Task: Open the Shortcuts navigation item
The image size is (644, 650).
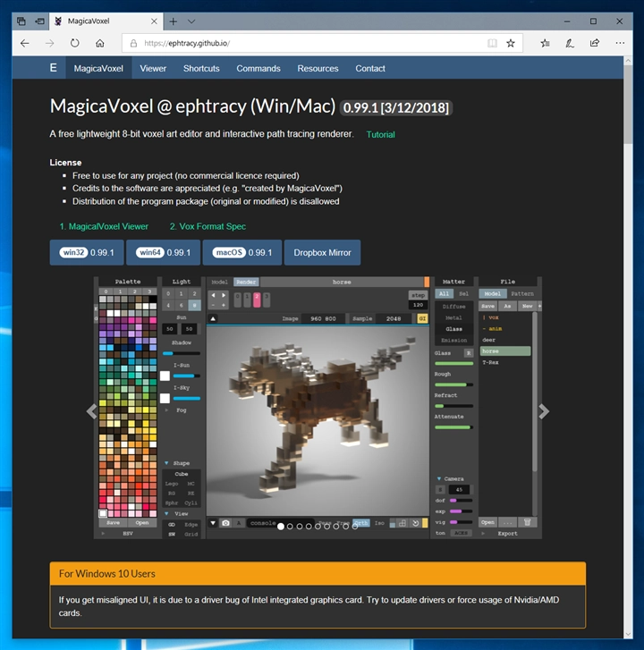Action: (x=201, y=69)
